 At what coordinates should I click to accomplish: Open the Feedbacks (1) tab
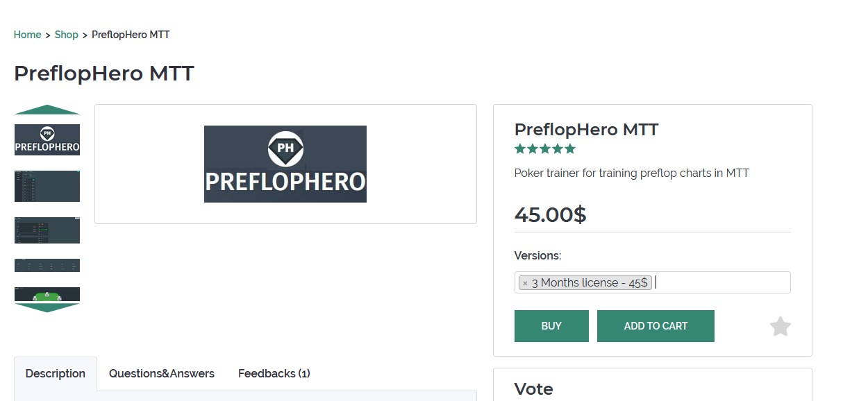(x=274, y=373)
